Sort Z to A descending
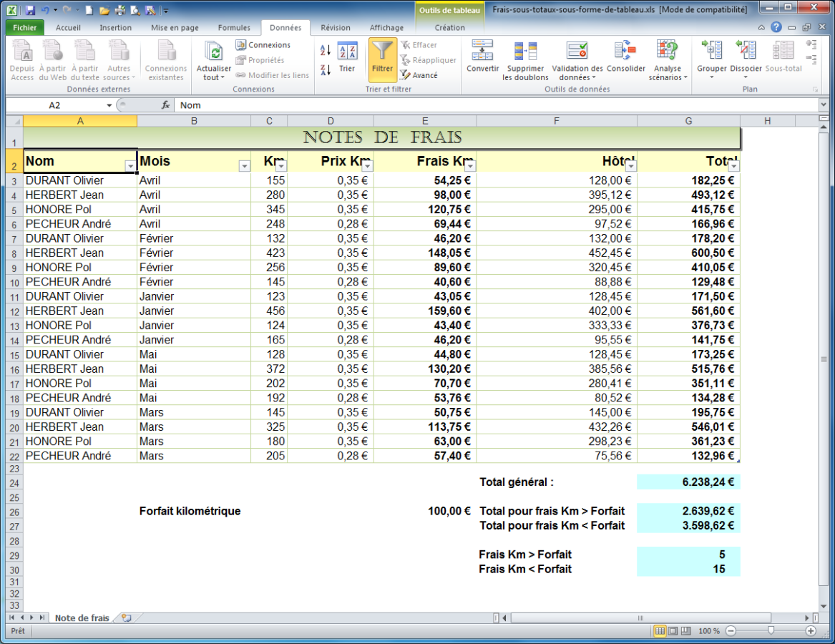Viewport: 835px width, 644px height. [326, 69]
